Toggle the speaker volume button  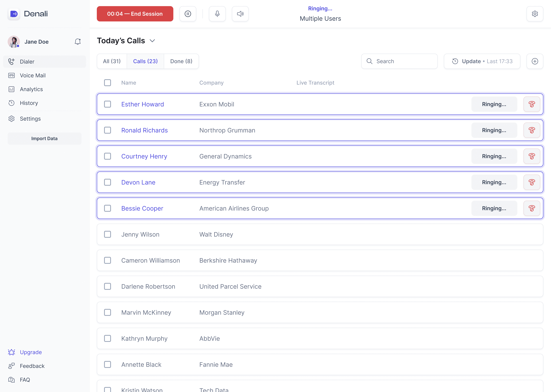240,14
